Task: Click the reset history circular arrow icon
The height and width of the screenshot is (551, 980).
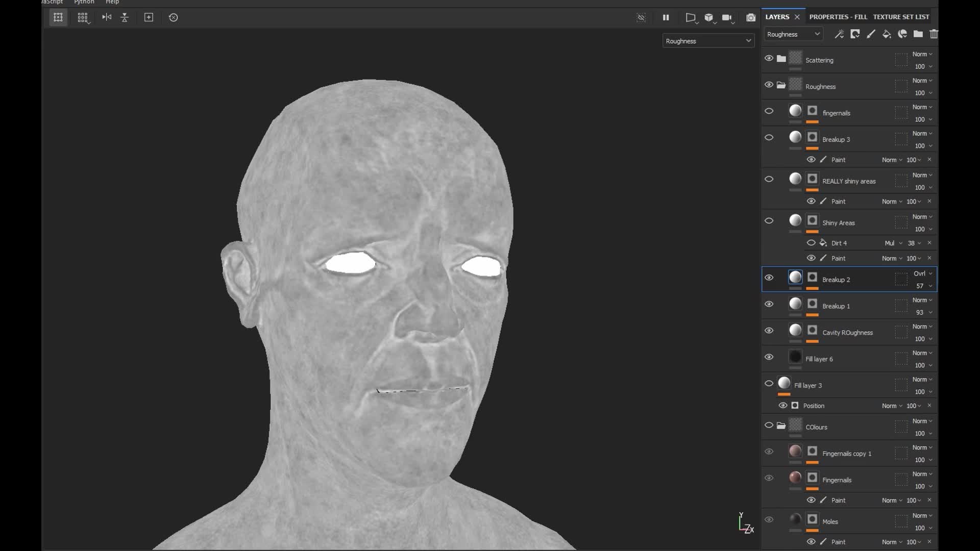Action: click(x=174, y=17)
